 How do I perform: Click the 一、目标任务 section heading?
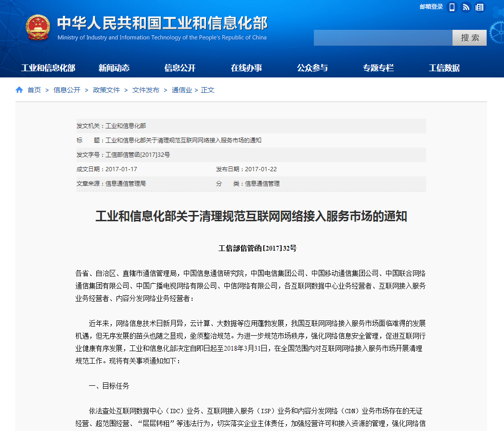[x=109, y=386]
